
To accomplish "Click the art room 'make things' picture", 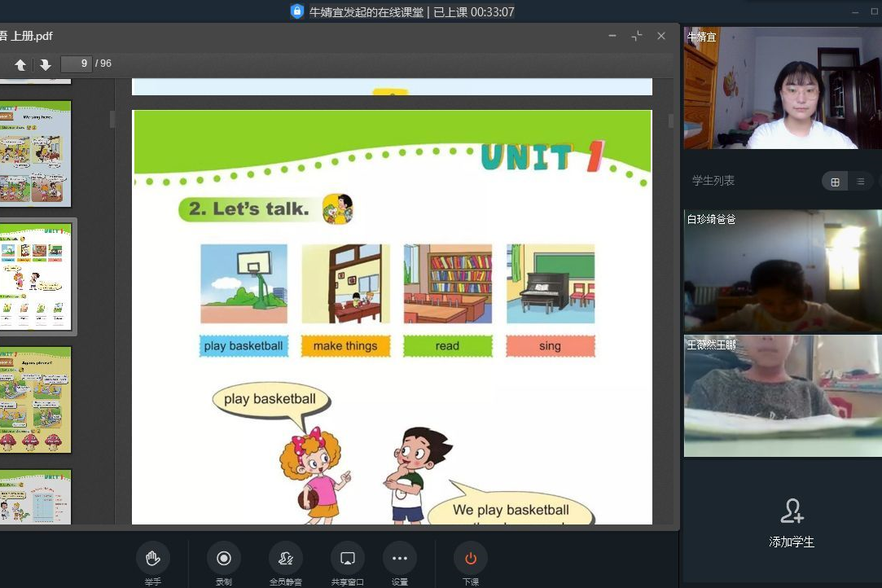I will click(346, 283).
